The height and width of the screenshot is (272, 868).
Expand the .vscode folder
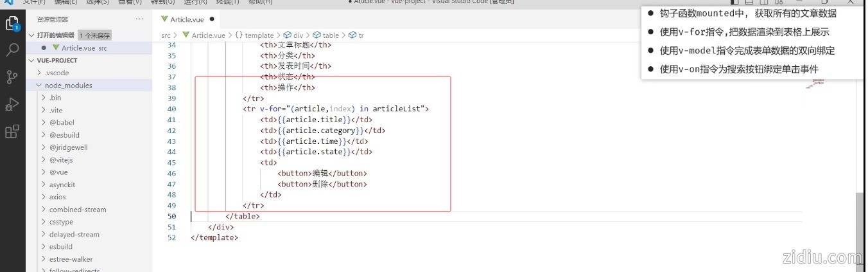(56, 73)
